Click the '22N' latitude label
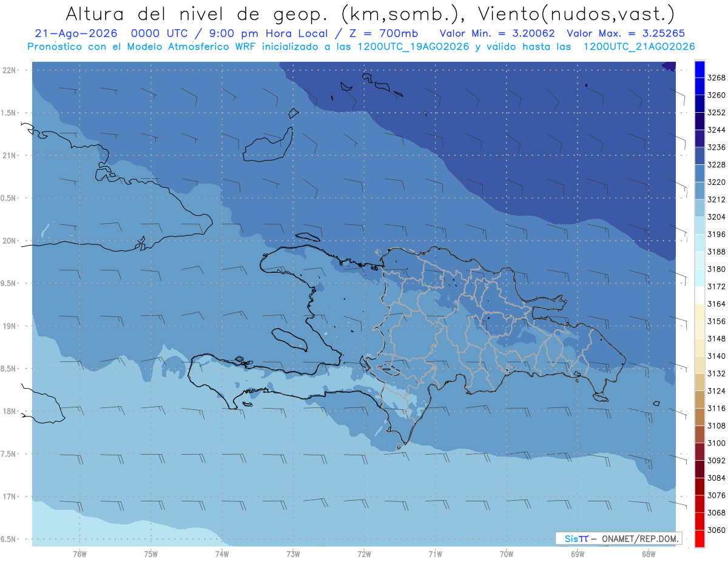The height and width of the screenshot is (562, 728). 9,70
